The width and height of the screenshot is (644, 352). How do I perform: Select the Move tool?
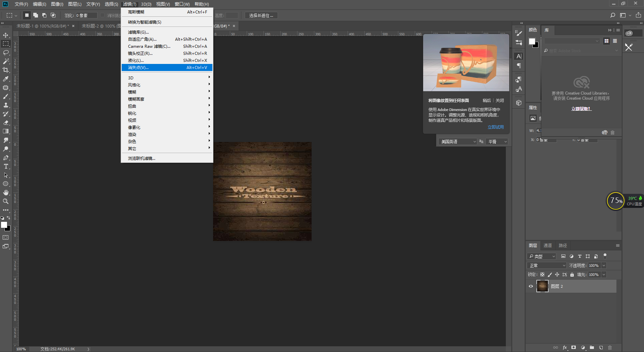[6, 35]
